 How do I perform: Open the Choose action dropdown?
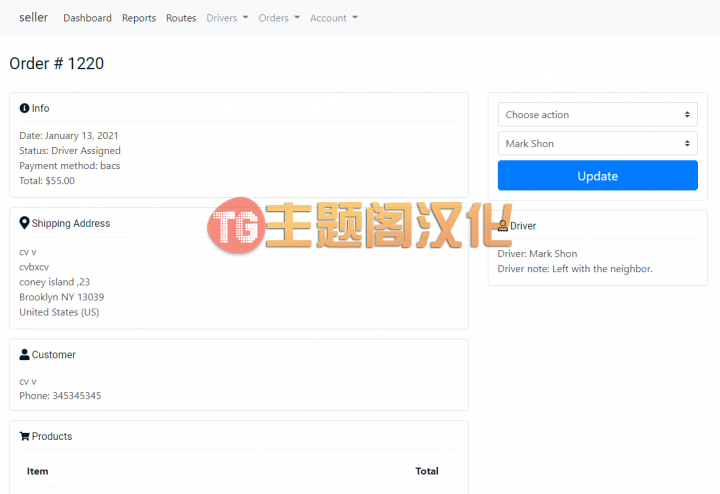click(597, 114)
